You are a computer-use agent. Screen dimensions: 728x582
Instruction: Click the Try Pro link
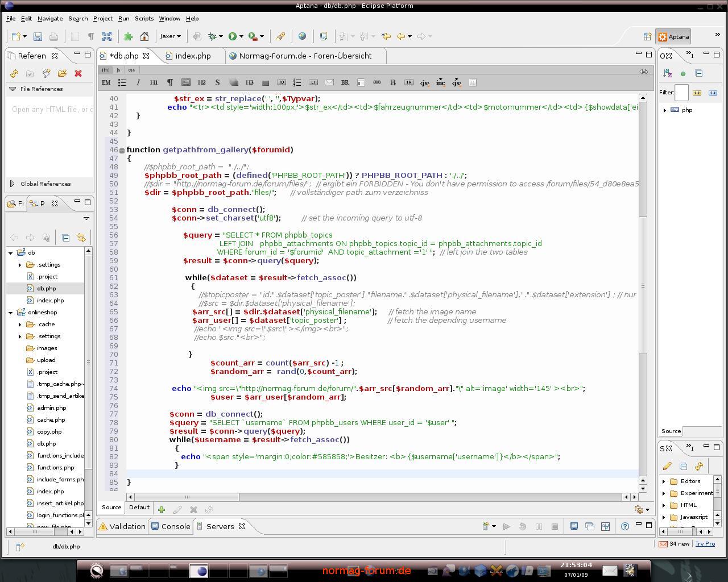pos(705,544)
